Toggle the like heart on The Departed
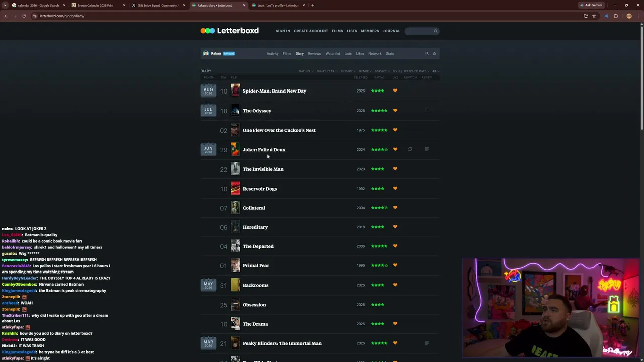Image resolution: width=644 pixels, height=362 pixels. coord(395,246)
